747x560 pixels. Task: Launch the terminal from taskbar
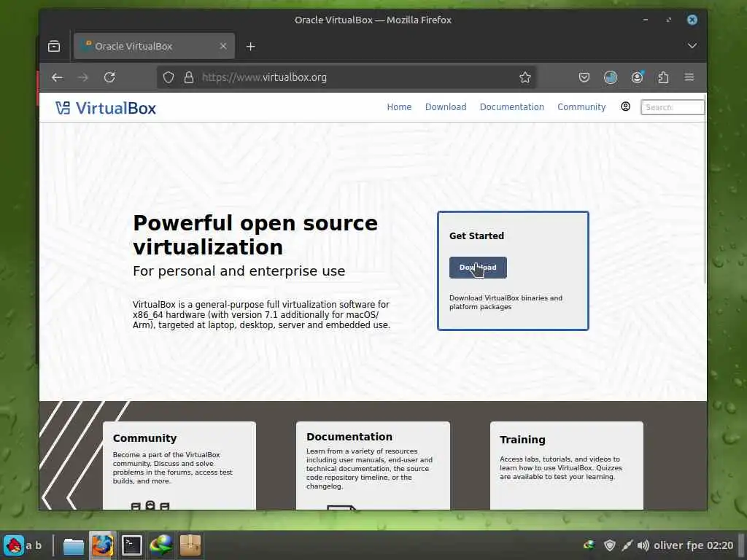[131, 545]
